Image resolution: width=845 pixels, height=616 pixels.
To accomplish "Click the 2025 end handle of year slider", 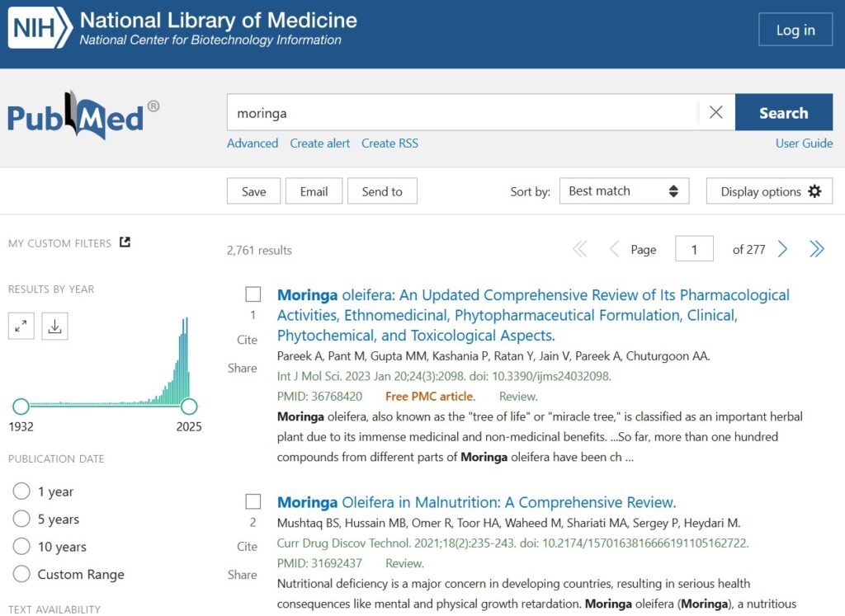I will pos(189,406).
